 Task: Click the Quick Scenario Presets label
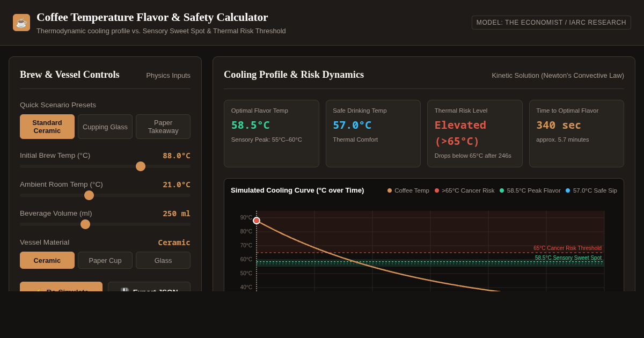pyautogui.click(x=58, y=105)
